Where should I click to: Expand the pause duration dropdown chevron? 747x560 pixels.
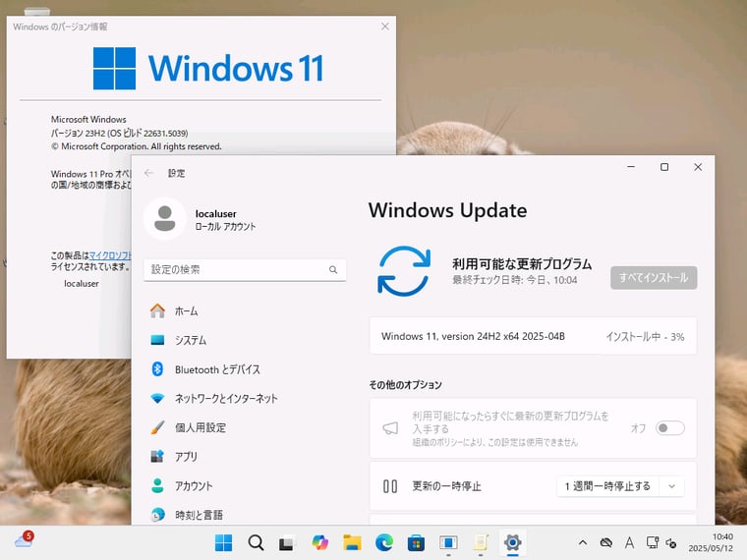[671, 486]
